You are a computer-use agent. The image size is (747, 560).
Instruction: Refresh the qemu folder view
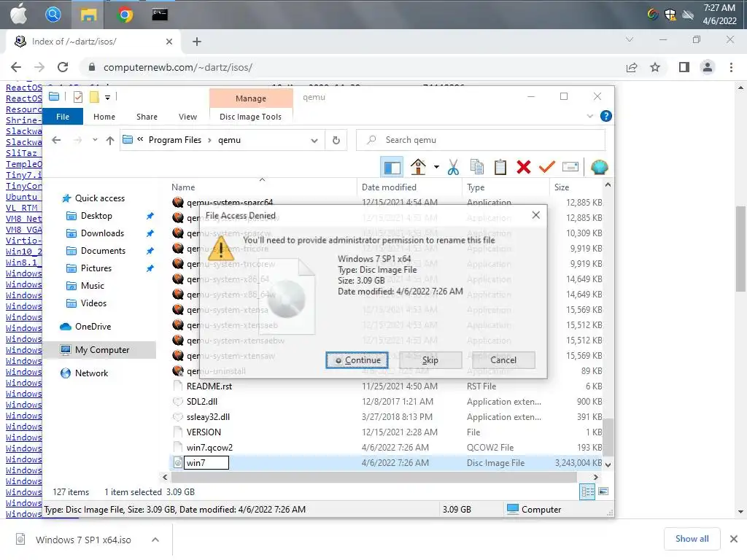[336, 141]
